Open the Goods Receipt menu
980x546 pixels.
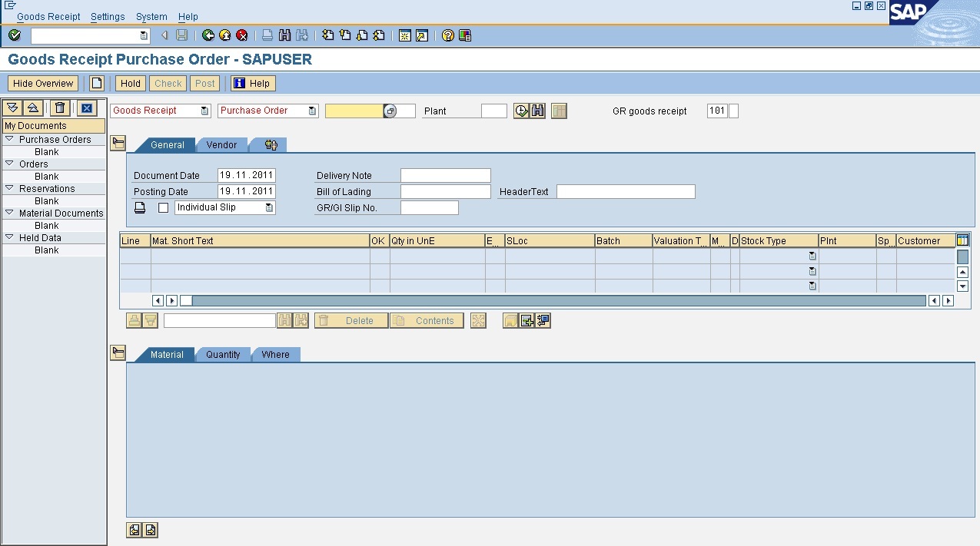[x=48, y=16]
